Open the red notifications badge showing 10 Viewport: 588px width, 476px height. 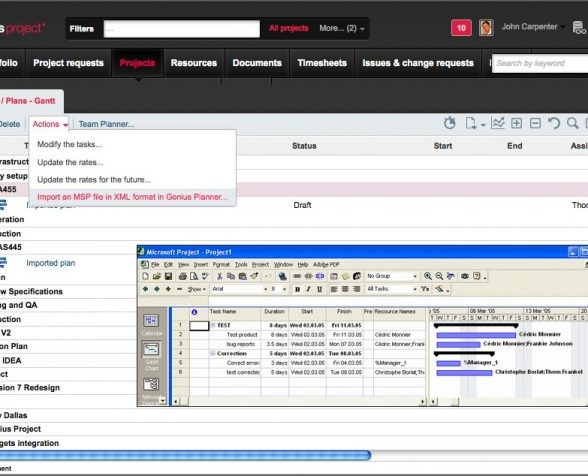tap(461, 28)
